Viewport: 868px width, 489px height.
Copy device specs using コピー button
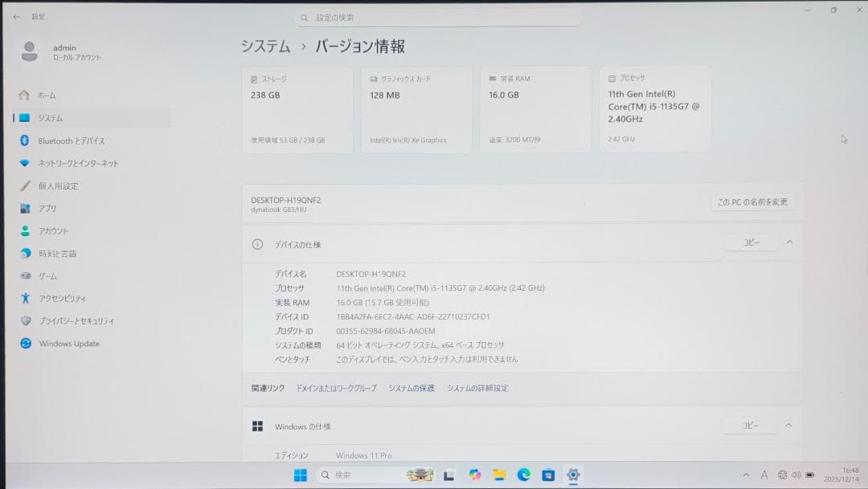pos(751,241)
